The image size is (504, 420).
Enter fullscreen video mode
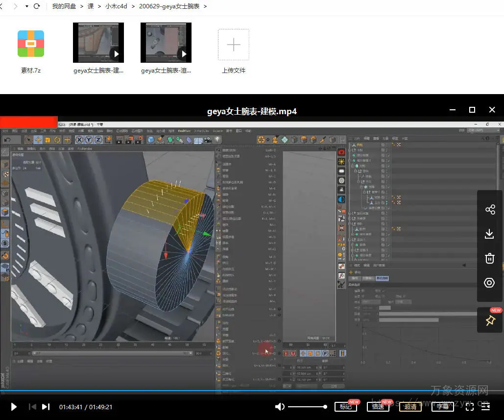click(x=469, y=407)
